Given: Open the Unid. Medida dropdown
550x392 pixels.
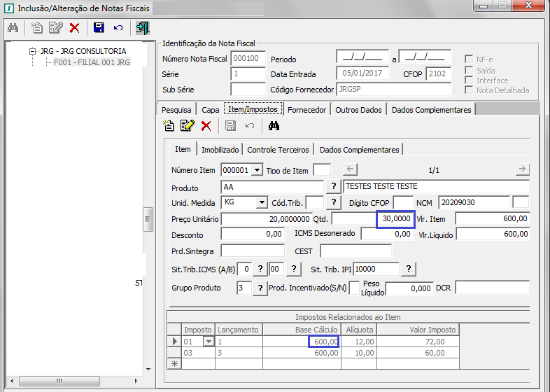Looking at the screenshot, I should pyautogui.click(x=262, y=202).
